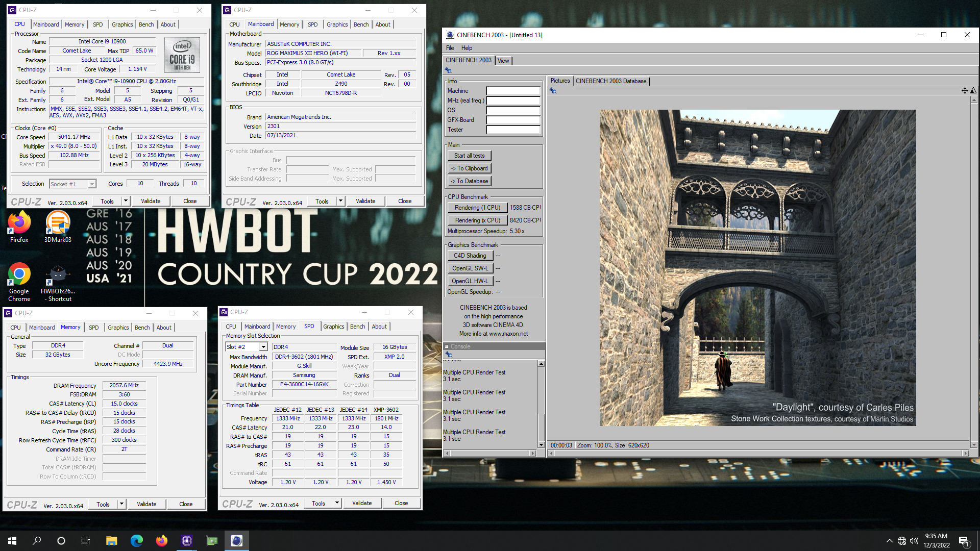The width and height of the screenshot is (980, 551).
Task: Click the Machine input field
Action: [513, 91]
